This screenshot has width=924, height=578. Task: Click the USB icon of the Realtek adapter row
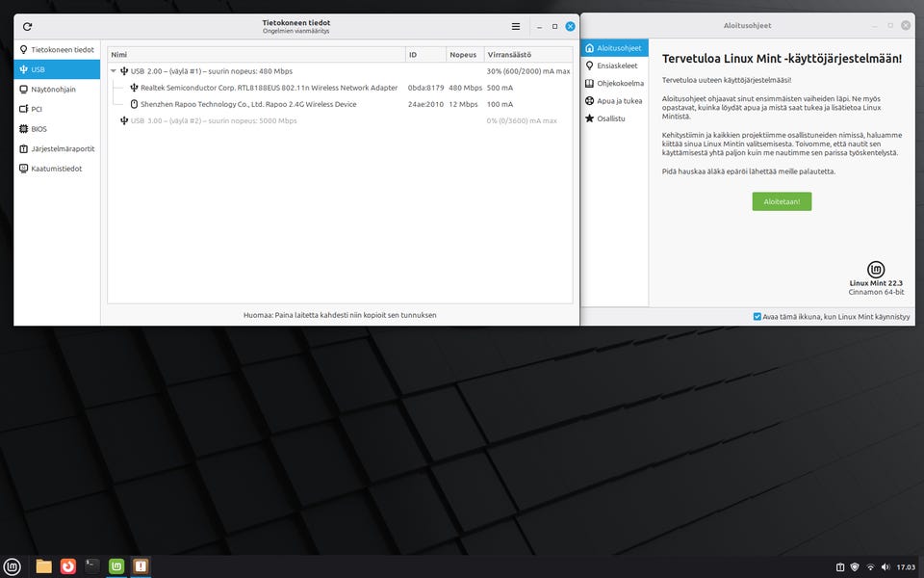pos(134,88)
